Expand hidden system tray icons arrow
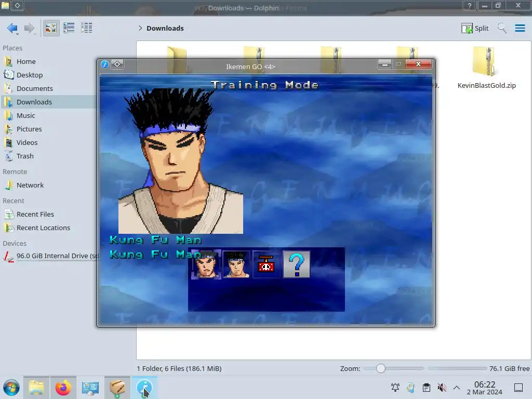 457,388
